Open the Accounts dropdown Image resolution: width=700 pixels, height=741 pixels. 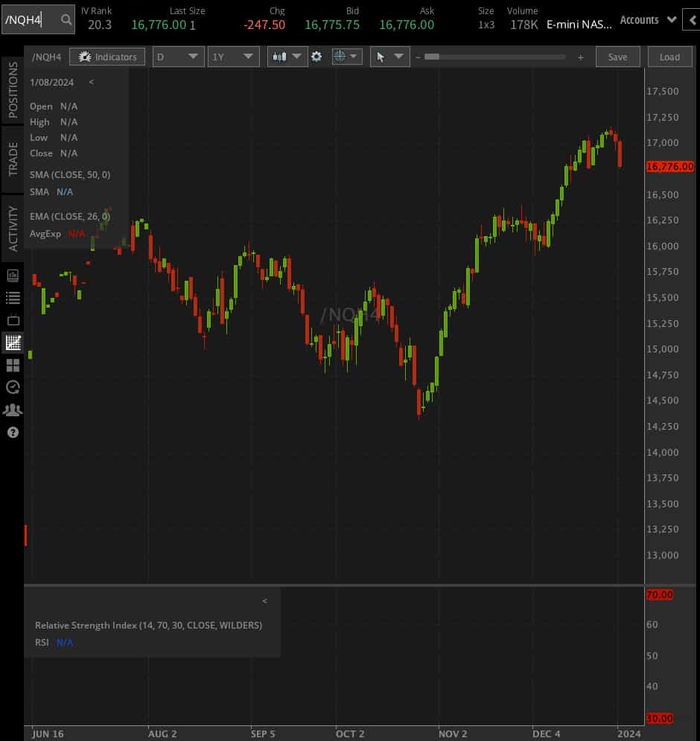click(648, 20)
